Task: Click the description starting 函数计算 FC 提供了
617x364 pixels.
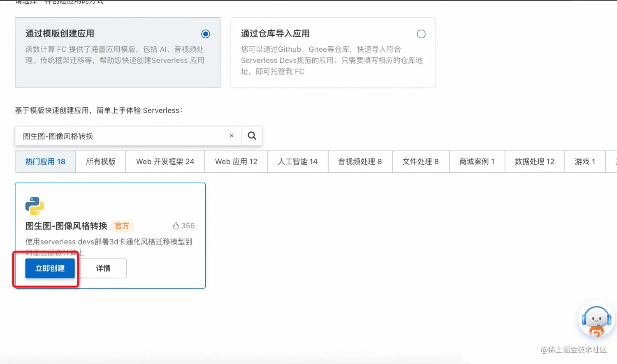Action: (x=115, y=55)
